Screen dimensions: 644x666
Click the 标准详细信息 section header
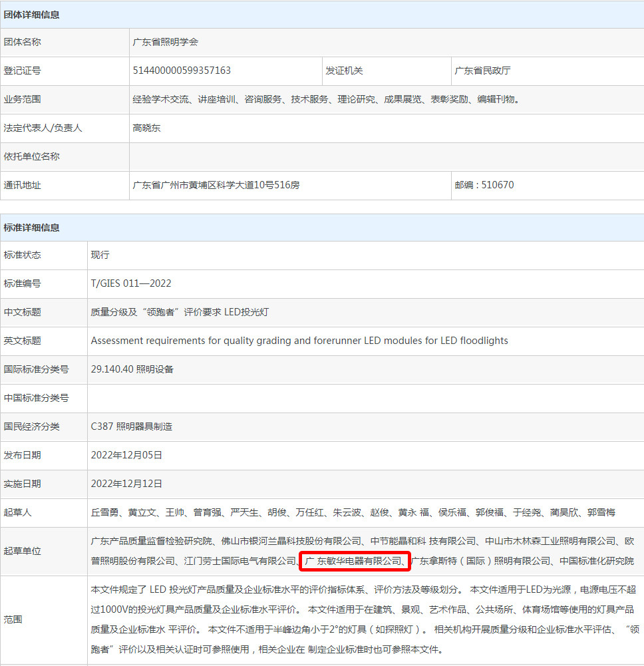[32, 228]
